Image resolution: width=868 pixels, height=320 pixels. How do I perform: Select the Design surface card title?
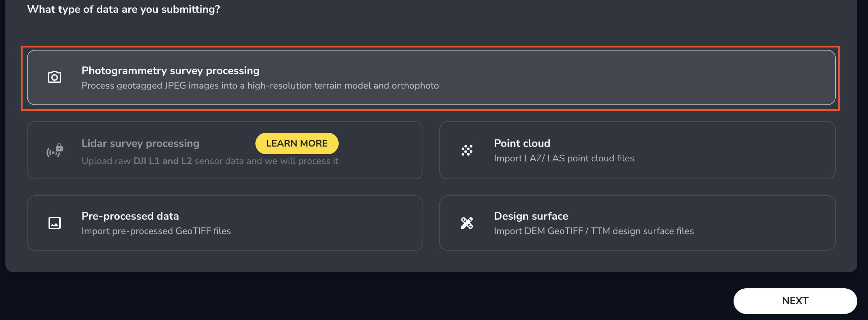click(x=531, y=216)
